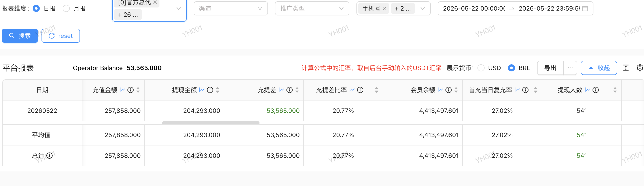Viewport: 644px width, 186px height.
Task: Open the 充提差 trend chart icon
Action: pyautogui.click(x=282, y=90)
